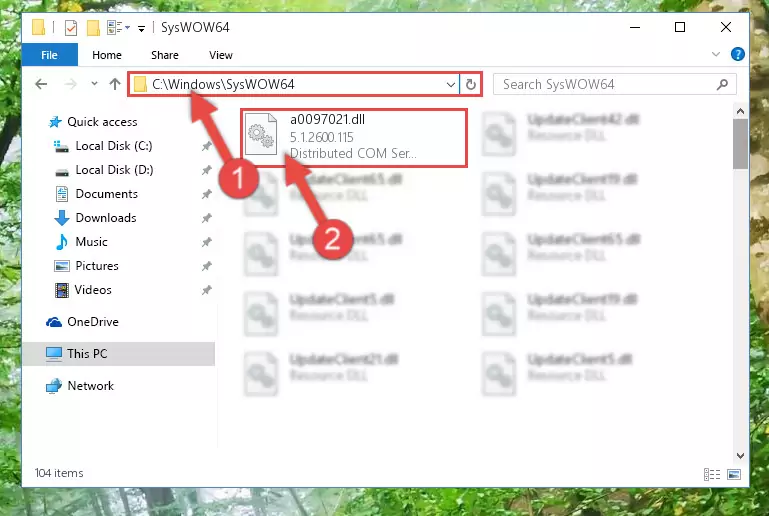Click the 104 items status text
769x516 pixels.
pos(59,473)
